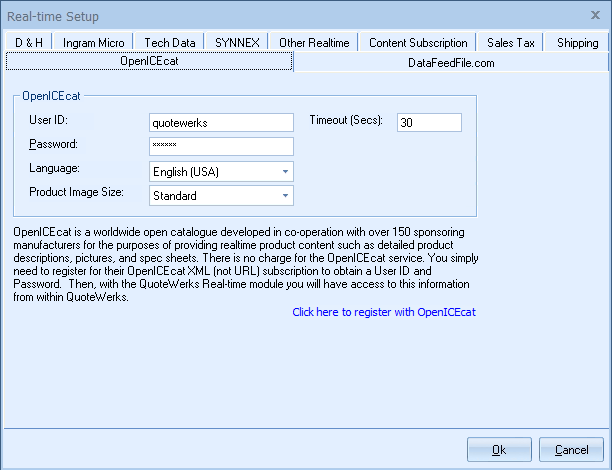Click the 'Timeout (Secs):' label

(x=346, y=120)
